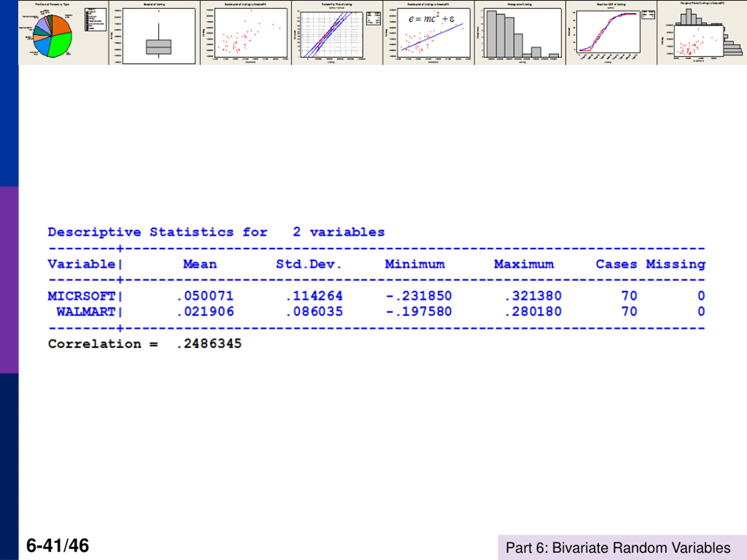Click the first red scatterplot thumbnail

246,33
